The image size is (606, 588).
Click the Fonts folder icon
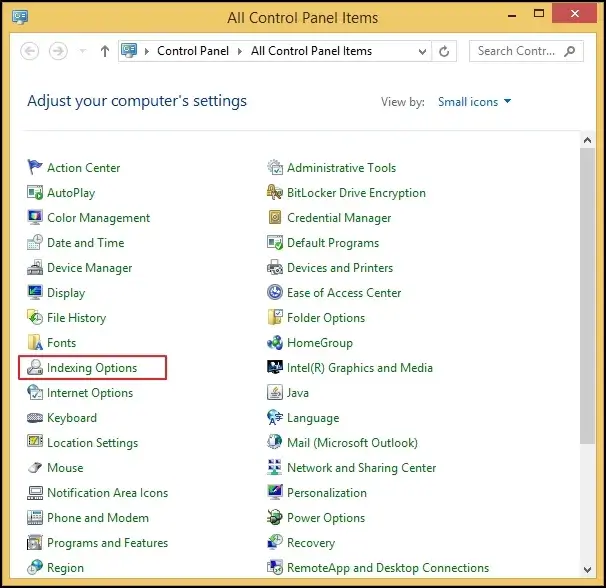click(35, 343)
